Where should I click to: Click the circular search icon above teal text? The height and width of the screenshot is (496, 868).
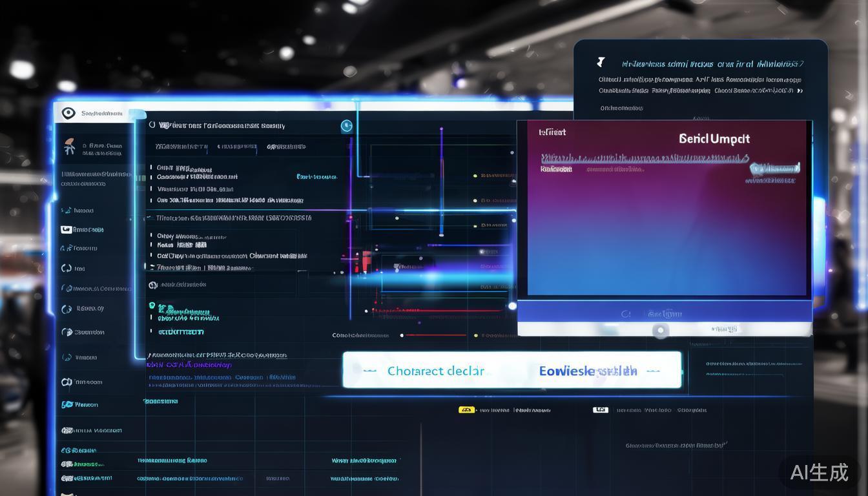(153, 285)
